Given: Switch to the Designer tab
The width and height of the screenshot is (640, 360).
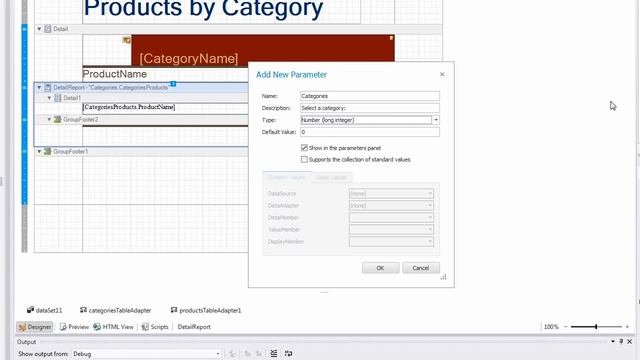Looking at the screenshot, I should pos(35,327).
